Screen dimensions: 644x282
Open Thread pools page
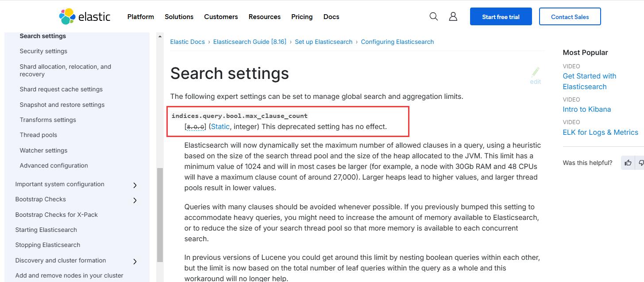[39, 135]
